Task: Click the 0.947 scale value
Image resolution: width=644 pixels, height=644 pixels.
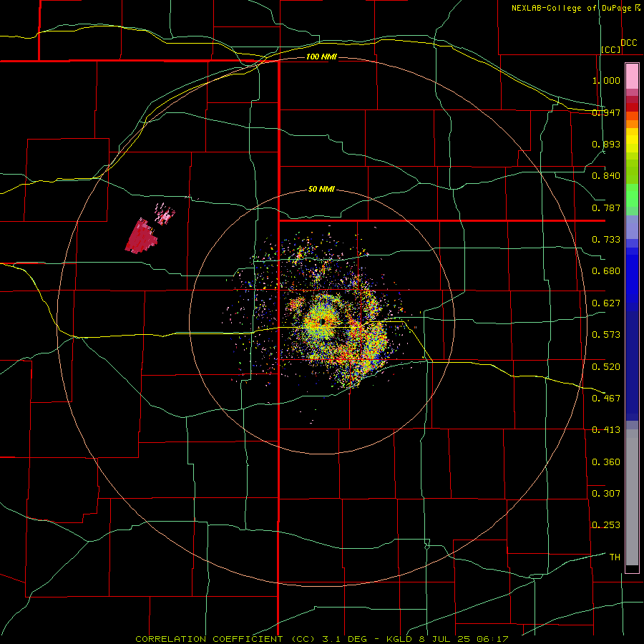Action: click(x=606, y=112)
